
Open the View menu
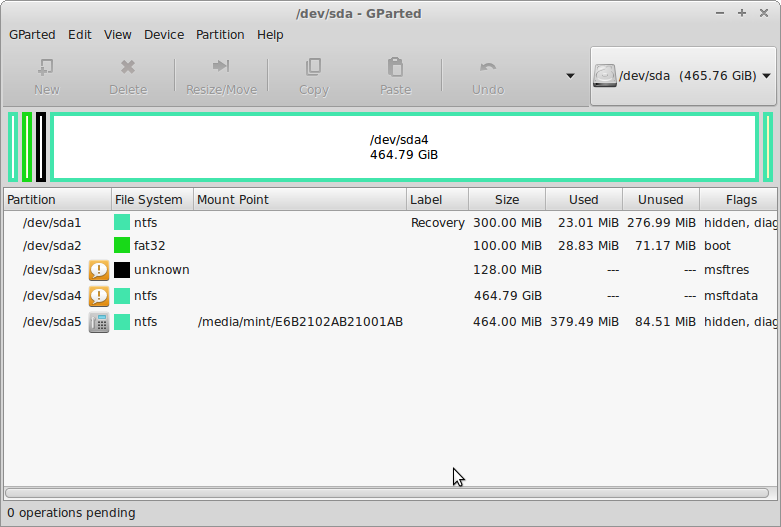tap(118, 35)
